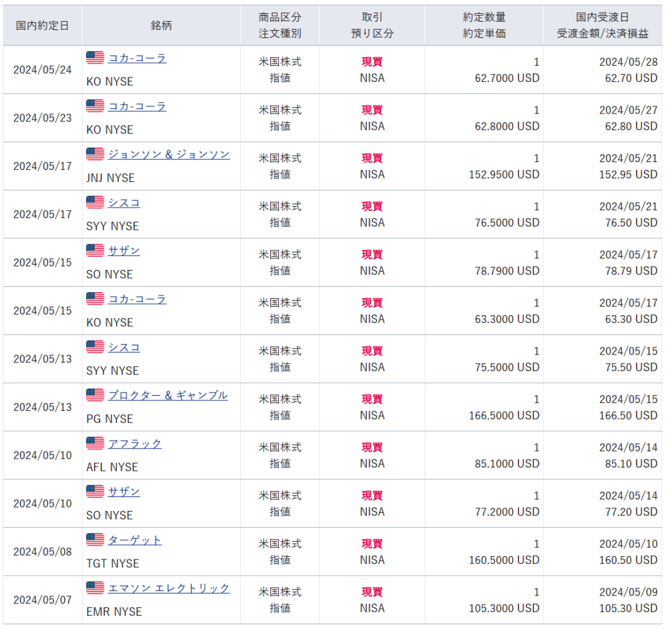This screenshot has height=629, width=672.
Task: Open the シスコ link dated 2024/05/17
Action: (x=124, y=203)
